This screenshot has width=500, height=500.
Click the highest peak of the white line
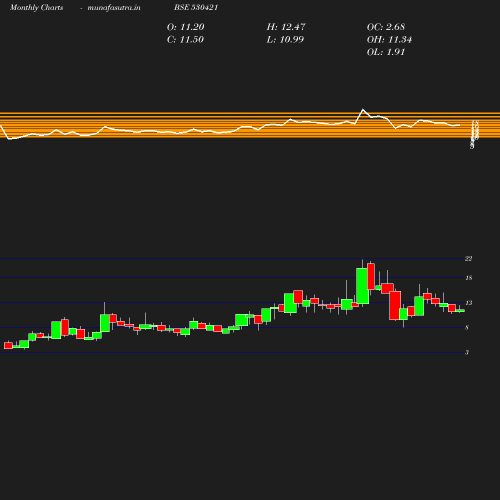tap(363, 109)
